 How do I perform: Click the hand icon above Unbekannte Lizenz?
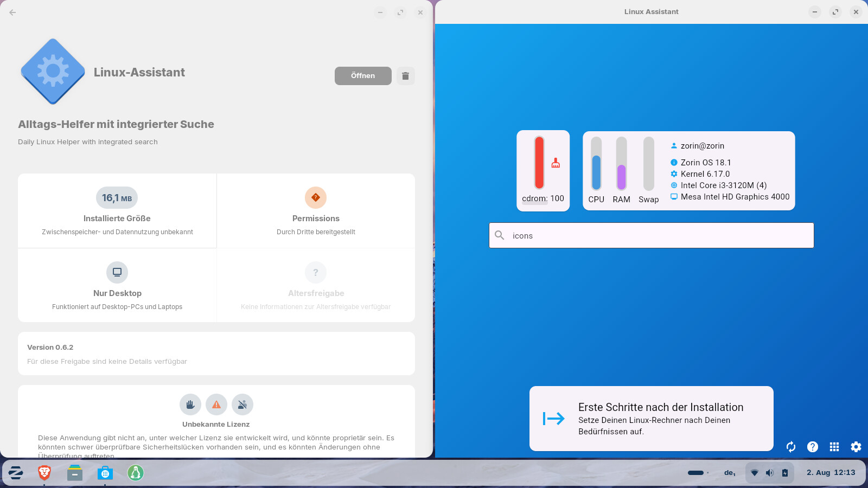190,404
